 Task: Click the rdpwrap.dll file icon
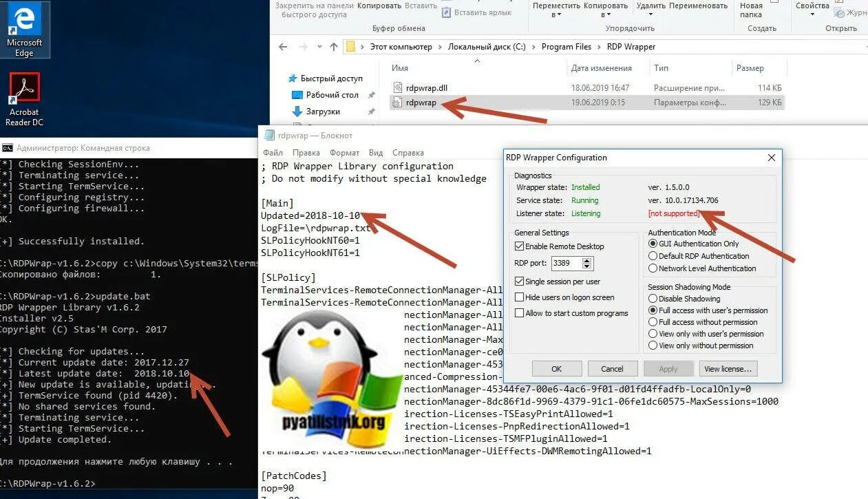click(398, 87)
